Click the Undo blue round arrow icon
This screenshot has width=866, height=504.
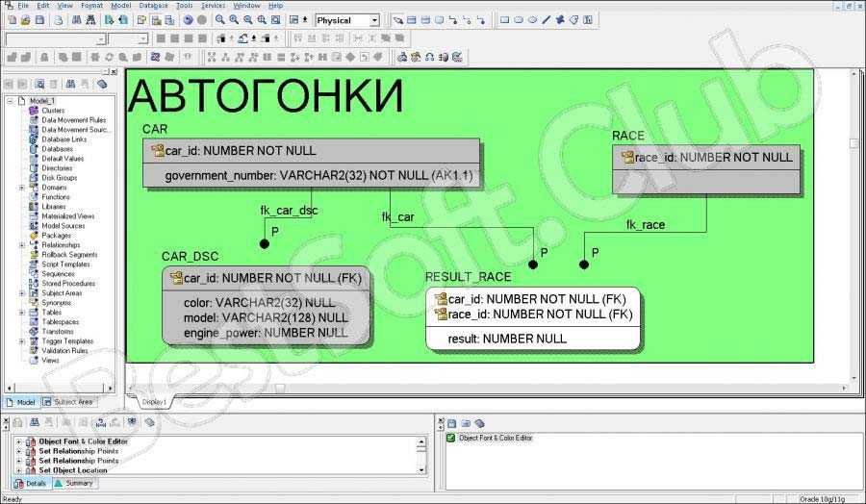pos(188,20)
